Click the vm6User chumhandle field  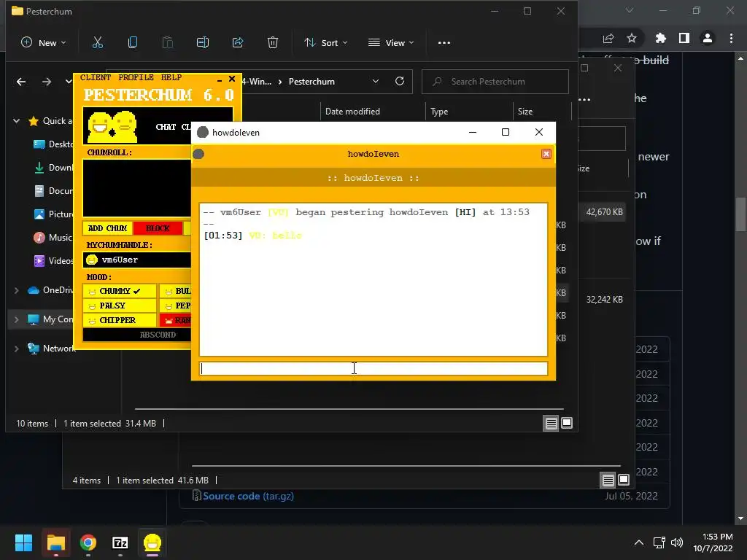[x=137, y=260]
